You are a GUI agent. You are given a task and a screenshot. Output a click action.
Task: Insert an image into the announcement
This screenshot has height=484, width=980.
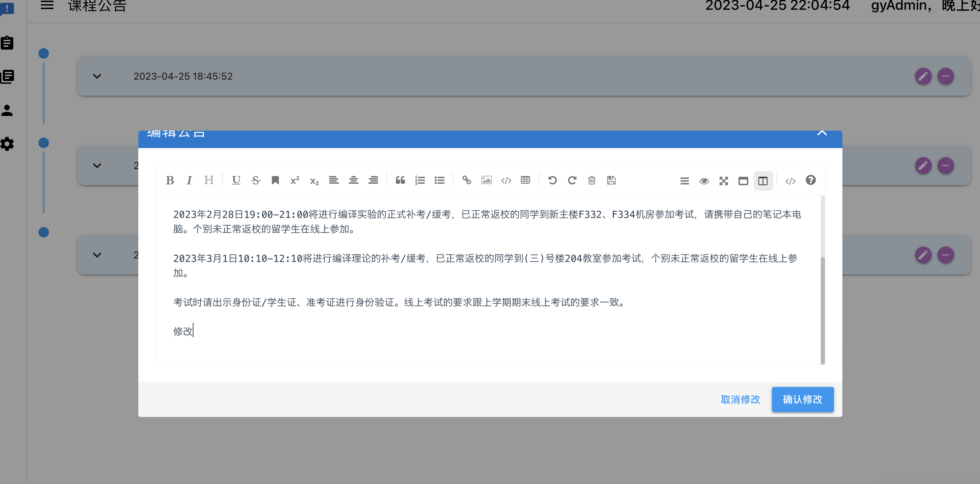487,180
